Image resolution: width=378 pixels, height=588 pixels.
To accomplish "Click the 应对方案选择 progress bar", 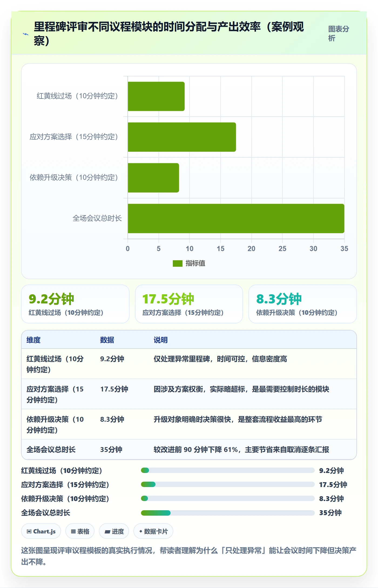I will point(228,485).
